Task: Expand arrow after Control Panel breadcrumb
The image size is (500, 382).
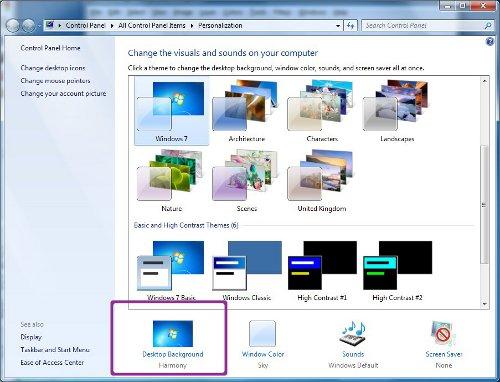Action: [112, 26]
